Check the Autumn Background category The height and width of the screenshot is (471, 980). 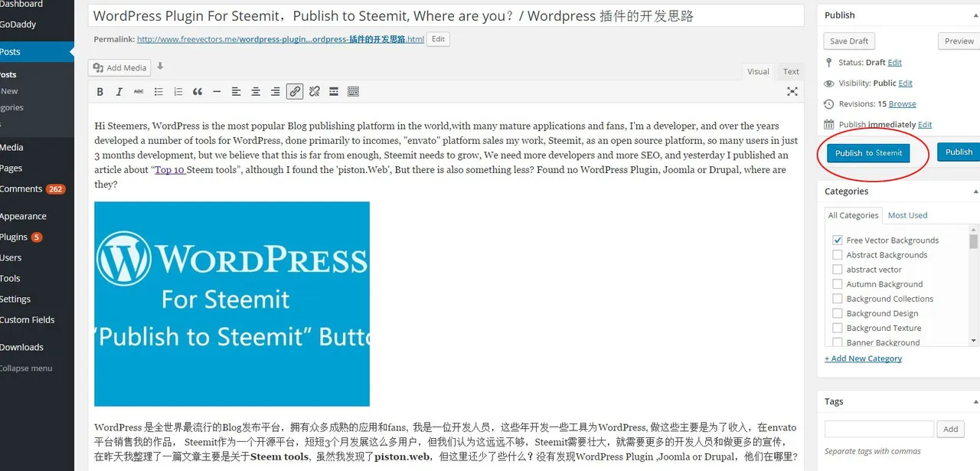click(838, 284)
